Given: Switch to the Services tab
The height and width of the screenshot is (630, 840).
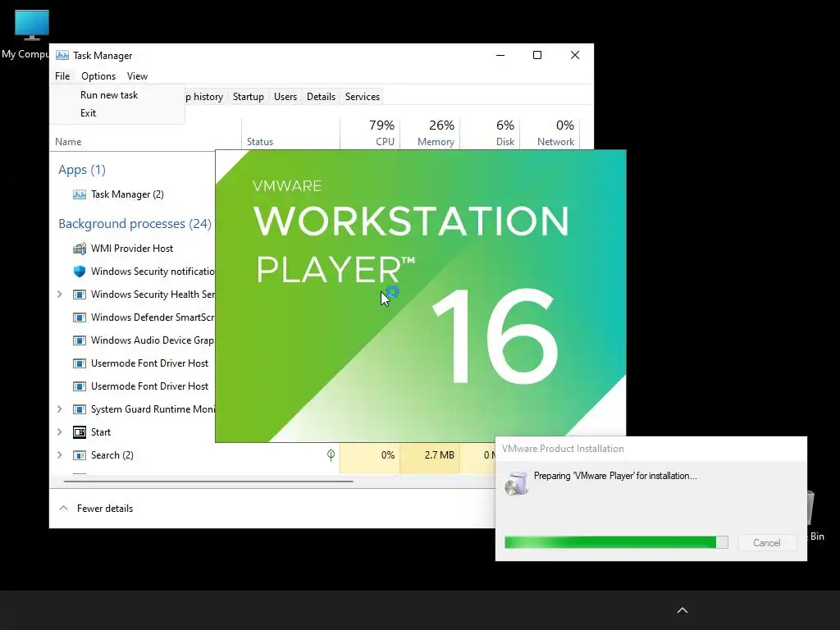Looking at the screenshot, I should (x=362, y=97).
